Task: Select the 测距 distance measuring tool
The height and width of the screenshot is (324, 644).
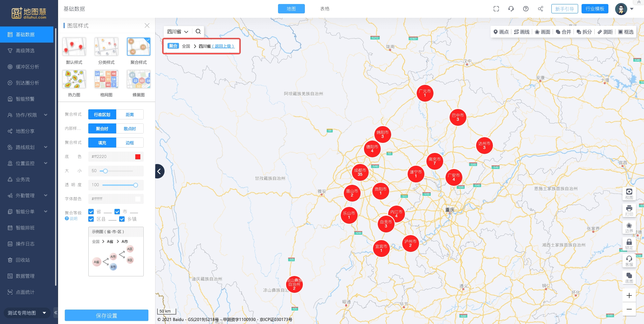Action: coord(605,32)
